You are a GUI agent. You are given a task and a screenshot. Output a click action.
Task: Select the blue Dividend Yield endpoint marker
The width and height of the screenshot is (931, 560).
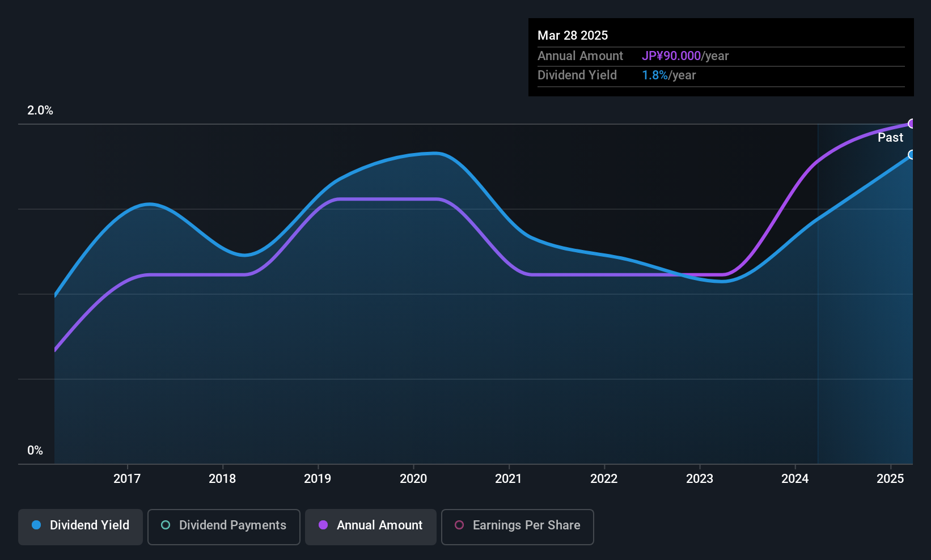pyautogui.click(x=912, y=155)
